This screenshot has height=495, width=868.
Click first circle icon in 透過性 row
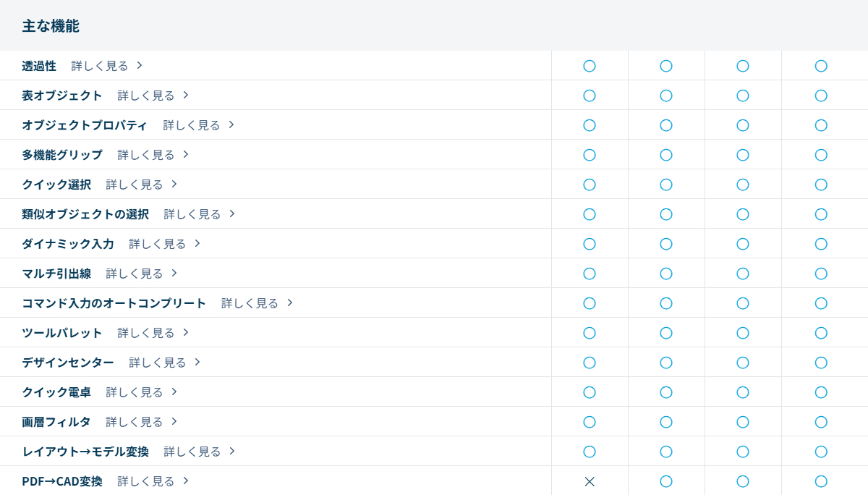590,66
